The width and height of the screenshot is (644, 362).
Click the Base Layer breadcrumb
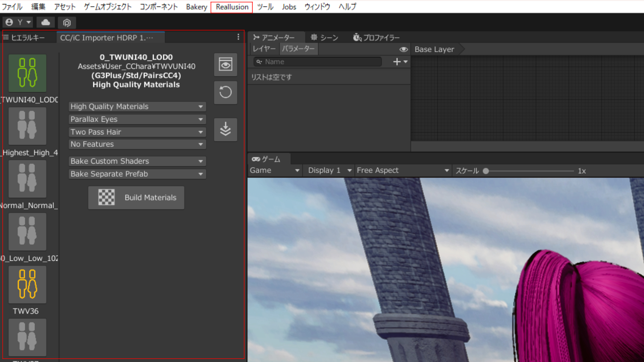434,49
